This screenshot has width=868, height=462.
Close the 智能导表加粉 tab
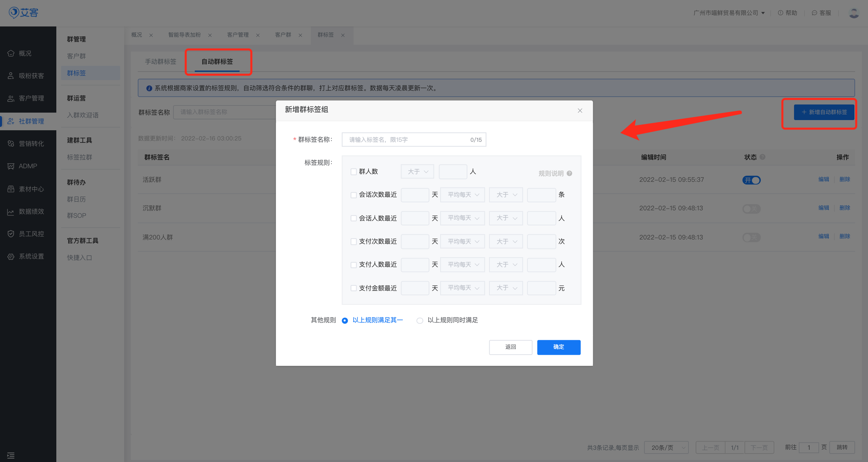tap(210, 35)
